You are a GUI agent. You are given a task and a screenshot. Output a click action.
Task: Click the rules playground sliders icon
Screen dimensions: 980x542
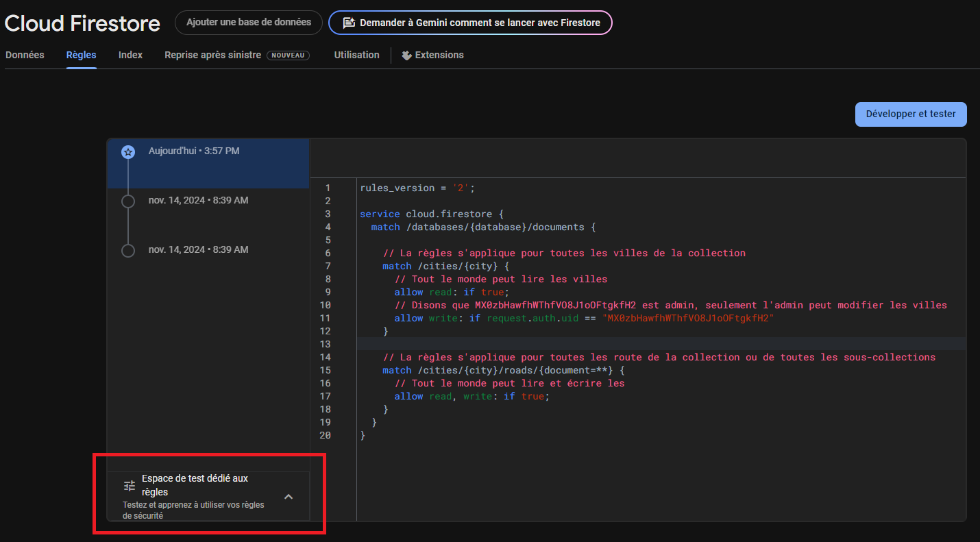[x=130, y=486]
